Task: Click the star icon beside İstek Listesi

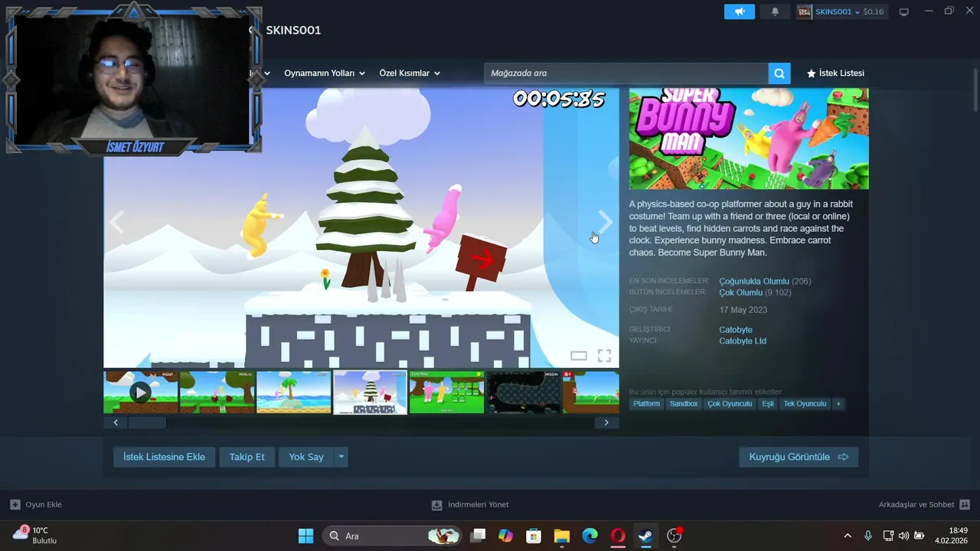Action: (x=812, y=73)
